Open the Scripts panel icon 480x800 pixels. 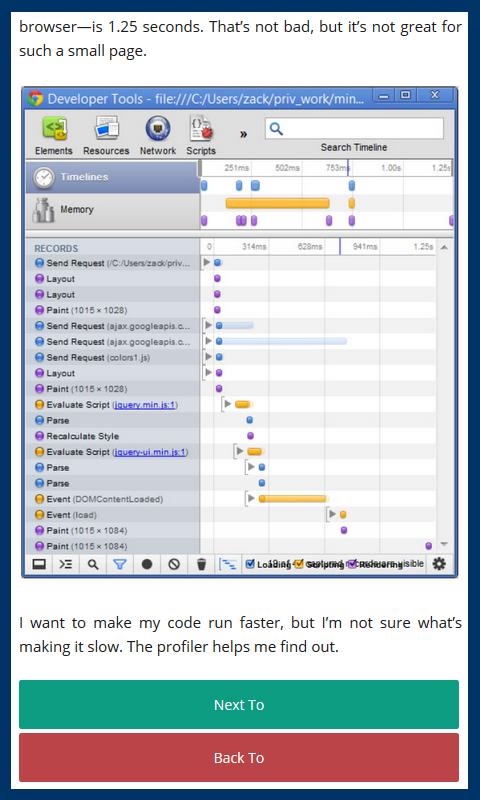click(x=201, y=129)
